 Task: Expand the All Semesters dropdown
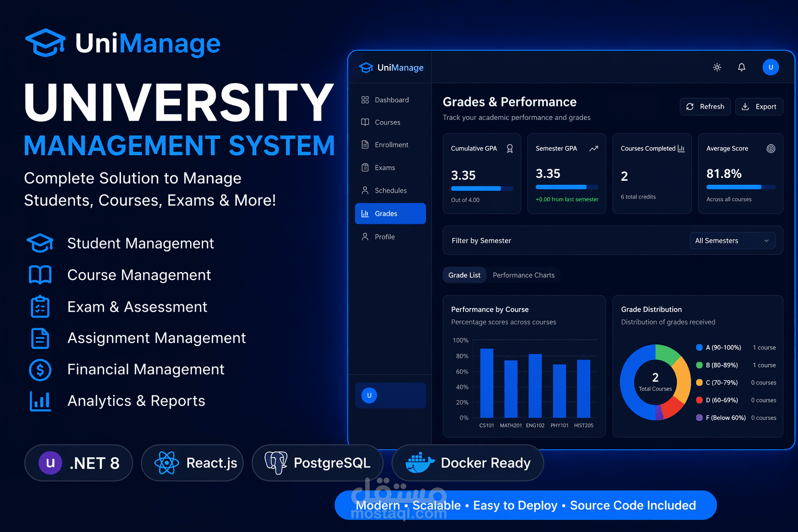click(x=733, y=241)
